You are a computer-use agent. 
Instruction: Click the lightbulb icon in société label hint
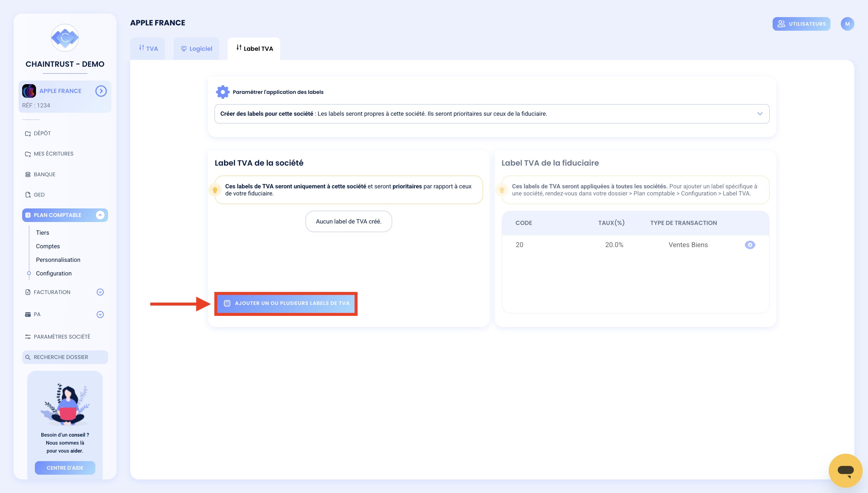click(x=215, y=190)
